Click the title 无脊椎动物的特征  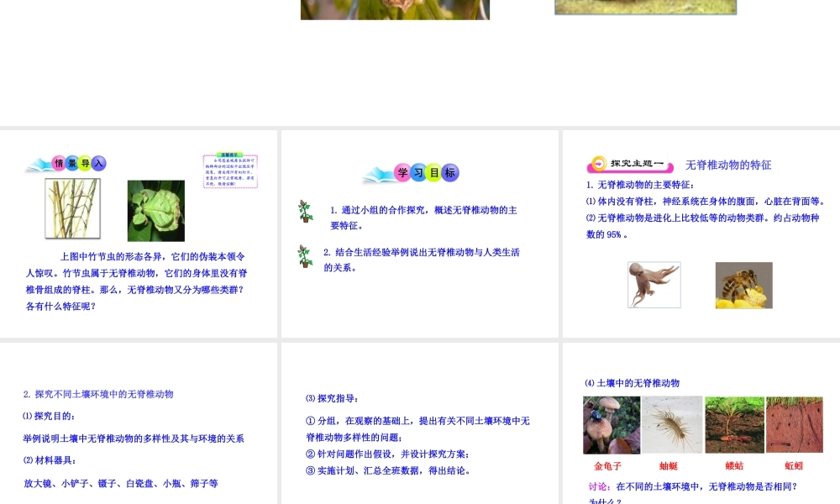[x=728, y=165]
